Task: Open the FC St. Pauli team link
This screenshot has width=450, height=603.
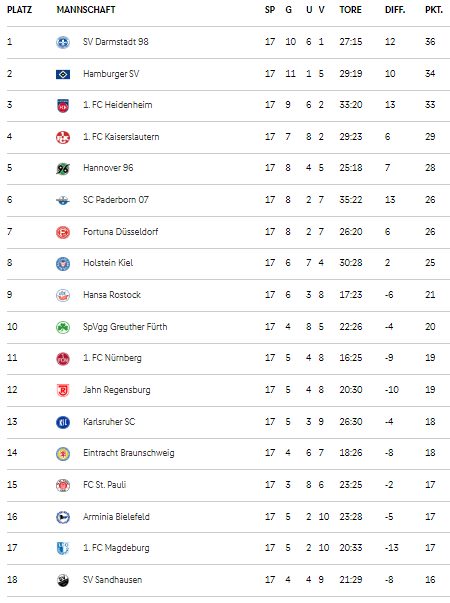Action: click(105, 485)
